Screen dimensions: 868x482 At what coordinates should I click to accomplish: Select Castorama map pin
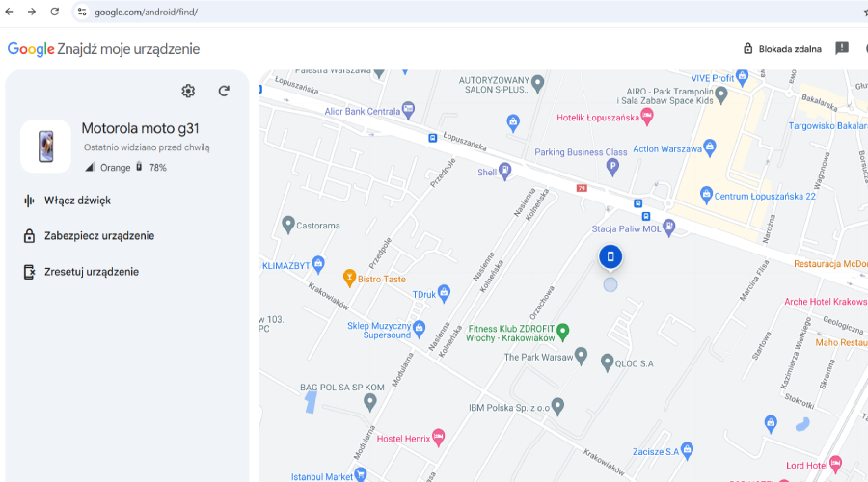(x=287, y=226)
